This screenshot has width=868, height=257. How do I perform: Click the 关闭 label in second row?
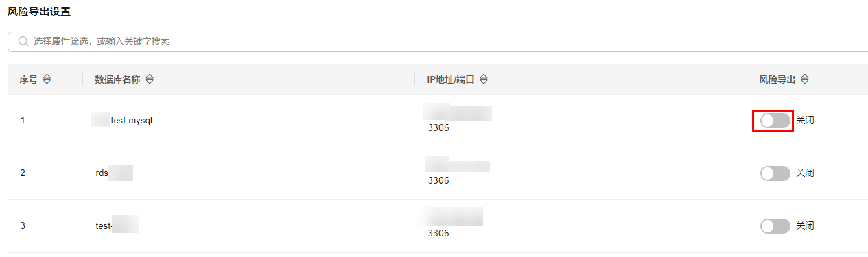[805, 173]
